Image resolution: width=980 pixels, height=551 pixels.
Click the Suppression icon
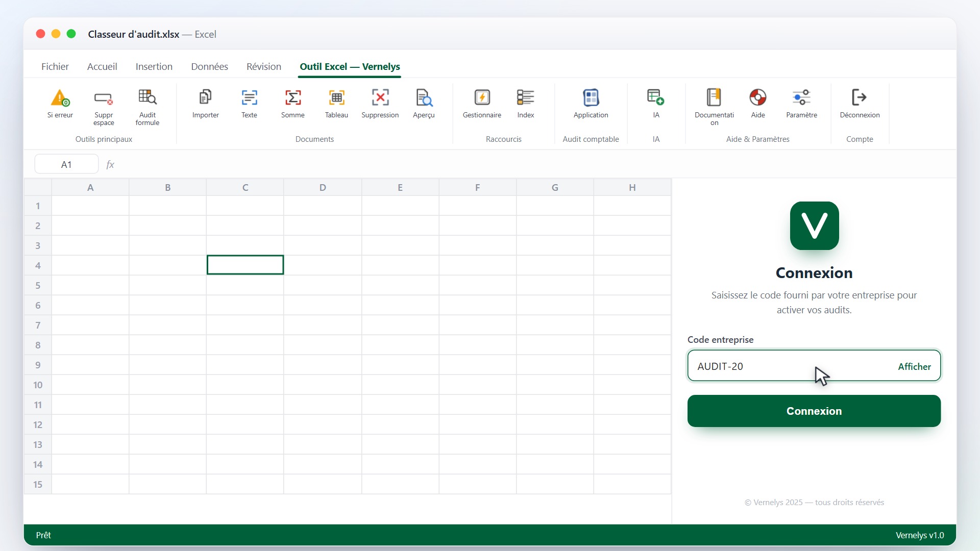point(380,97)
